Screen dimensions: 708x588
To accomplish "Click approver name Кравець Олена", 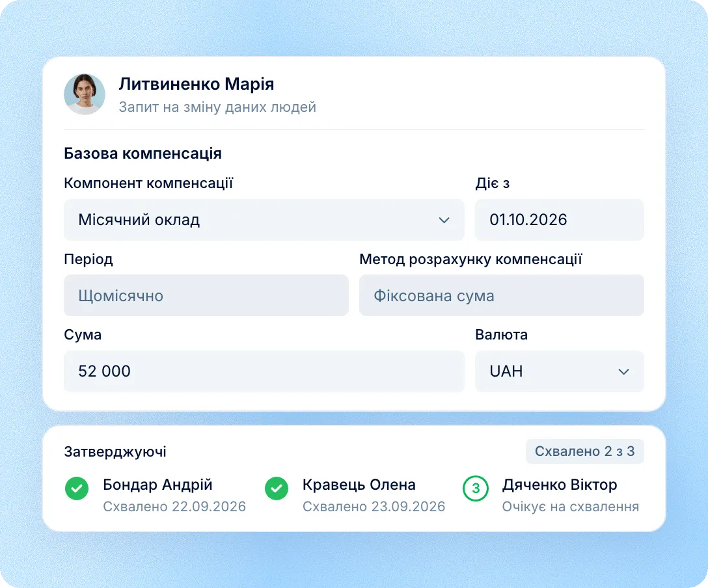I will [x=359, y=484].
